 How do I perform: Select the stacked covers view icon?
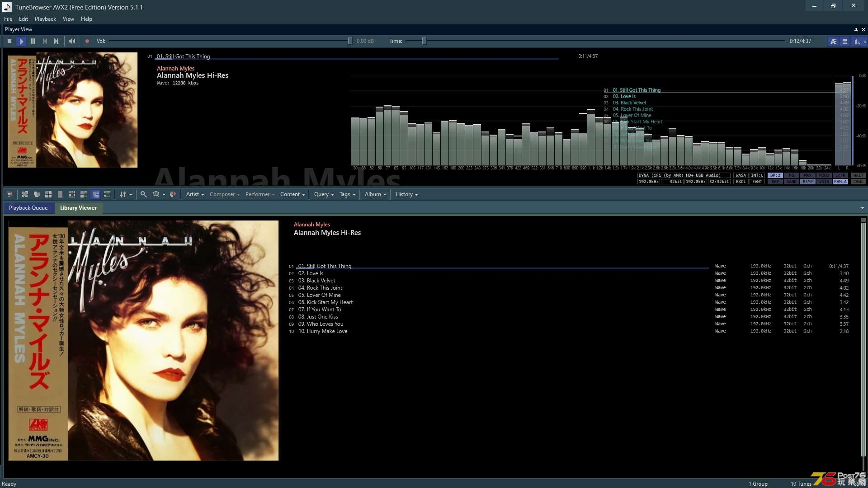click(x=37, y=194)
